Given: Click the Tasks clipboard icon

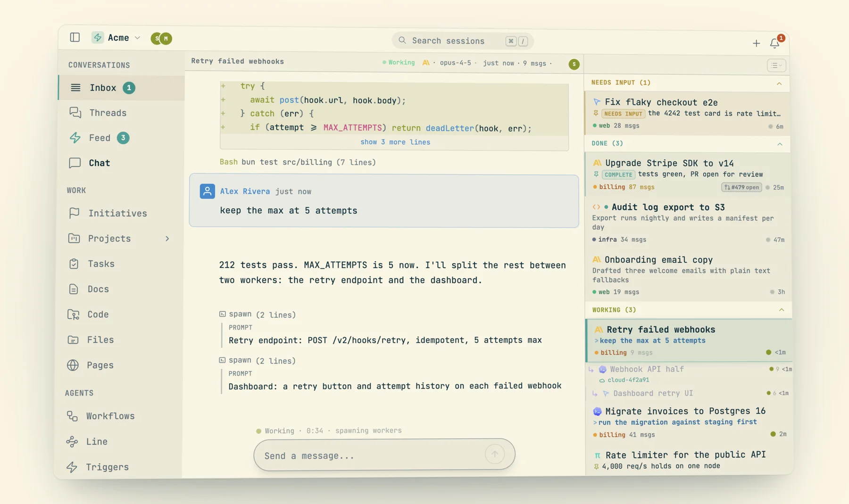Looking at the screenshot, I should click(x=74, y=264).
